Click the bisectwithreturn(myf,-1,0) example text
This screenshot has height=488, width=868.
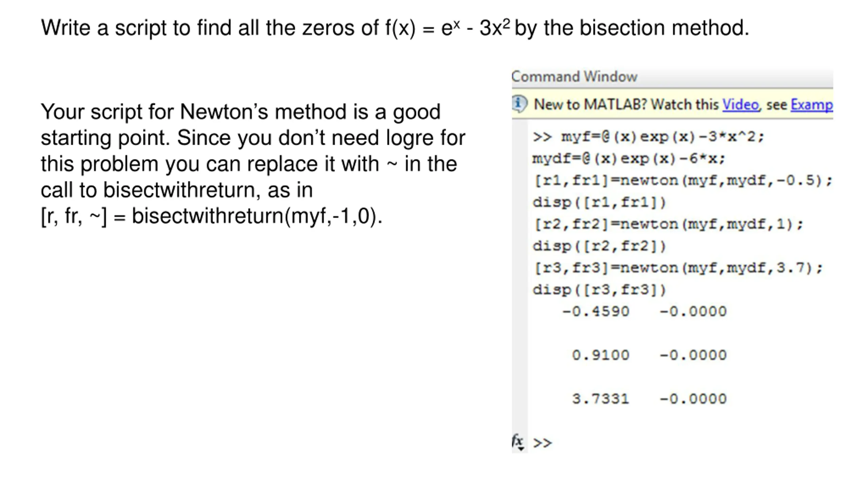(257, 216)
